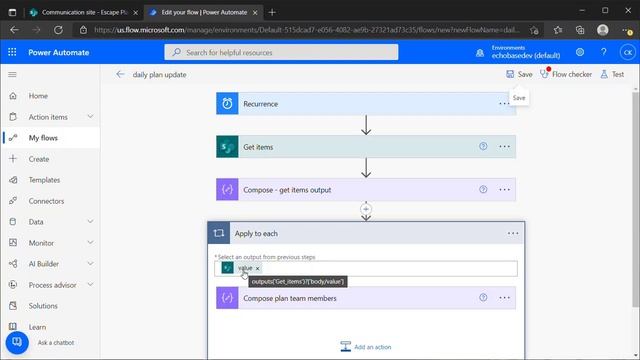Open the environment picker echobasedev
The width and height of the screenshot is (640, 360).
point(518,52)
